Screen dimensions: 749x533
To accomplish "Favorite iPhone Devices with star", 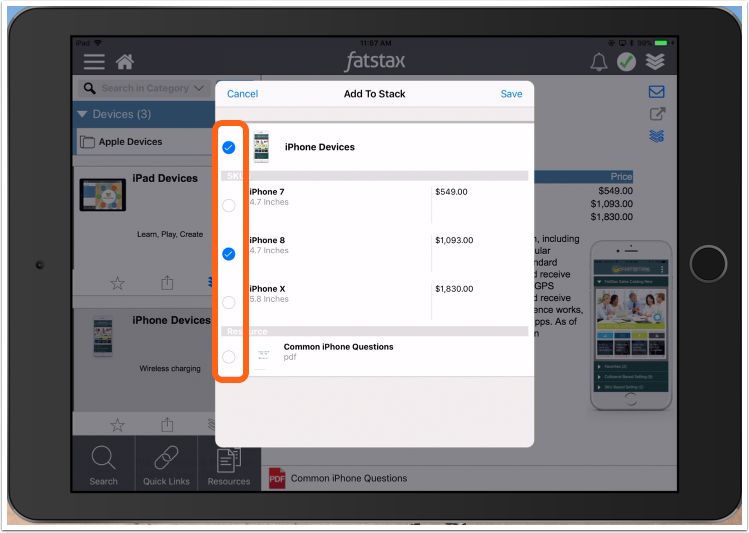I will pyautogui.click(x=118, y=425).
